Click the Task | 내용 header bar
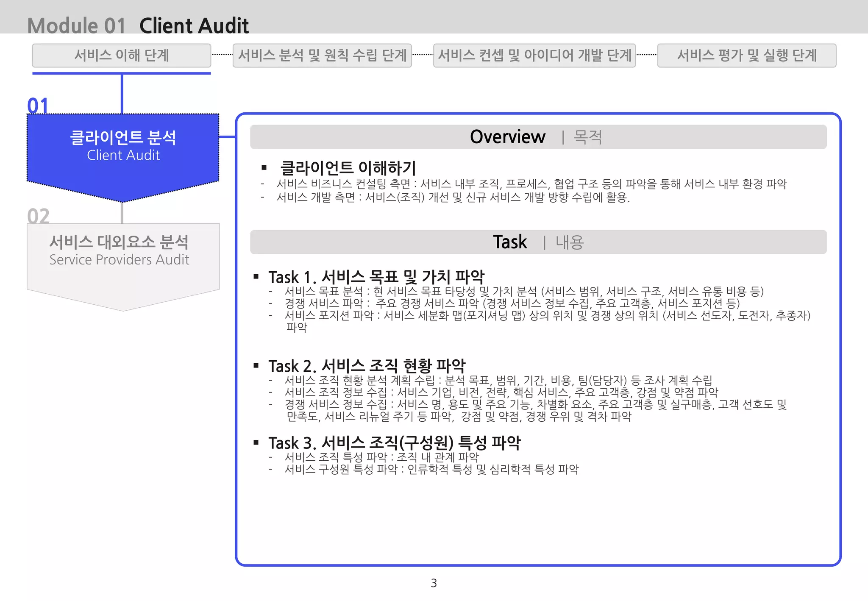This screenshot has height=601, width=868. coord(538,242)
